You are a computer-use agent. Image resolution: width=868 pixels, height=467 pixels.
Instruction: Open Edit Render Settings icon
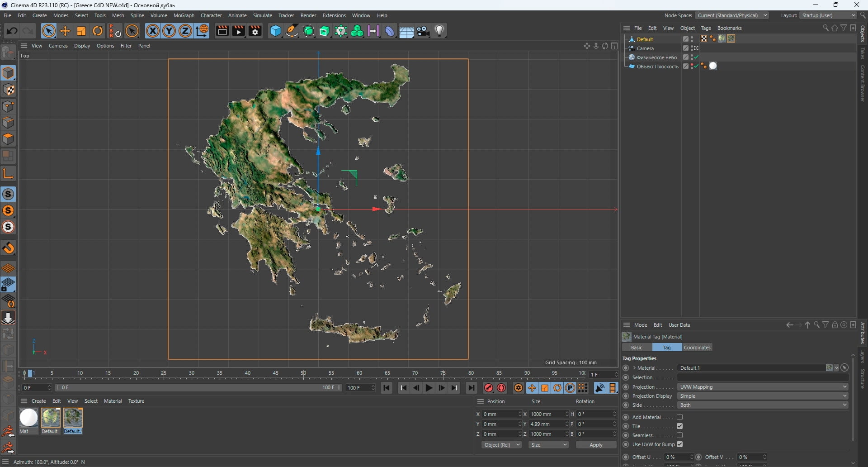pyautogui.click(x=255, y=31)
